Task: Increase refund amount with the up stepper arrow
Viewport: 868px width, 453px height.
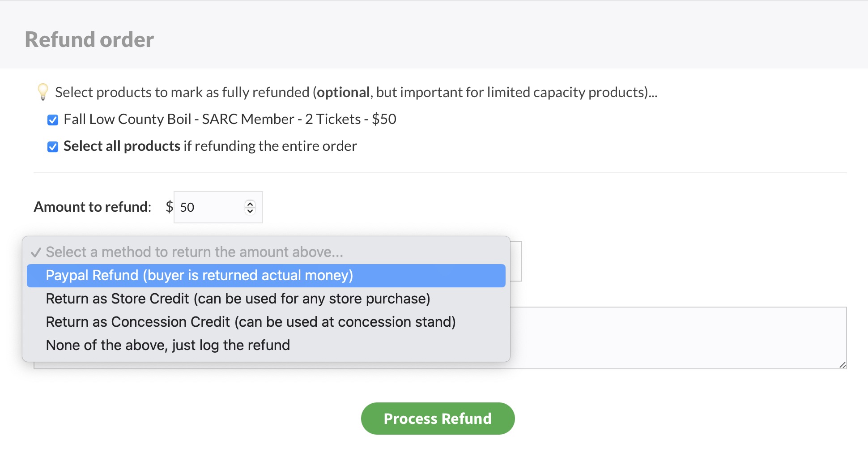Action: 250,204
